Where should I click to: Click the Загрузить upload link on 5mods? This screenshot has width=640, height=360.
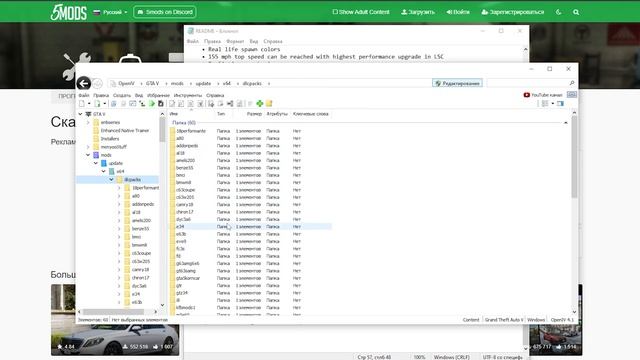point(418,12)
